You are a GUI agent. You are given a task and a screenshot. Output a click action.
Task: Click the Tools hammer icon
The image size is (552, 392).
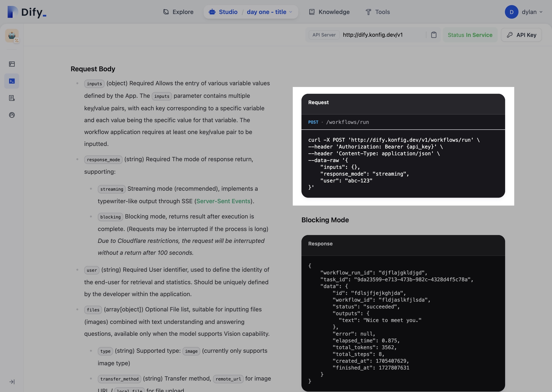[x=368, y=12]
